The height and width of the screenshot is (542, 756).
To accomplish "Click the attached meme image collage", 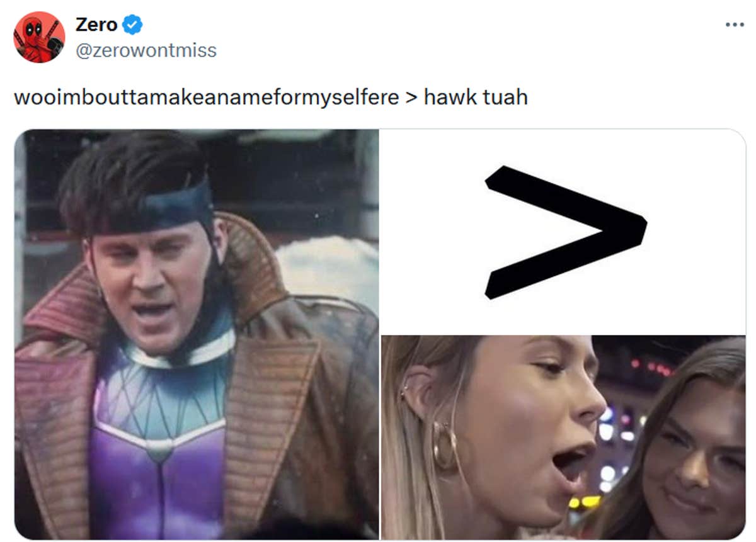I will pyautogui.click(x=378, y=334).
